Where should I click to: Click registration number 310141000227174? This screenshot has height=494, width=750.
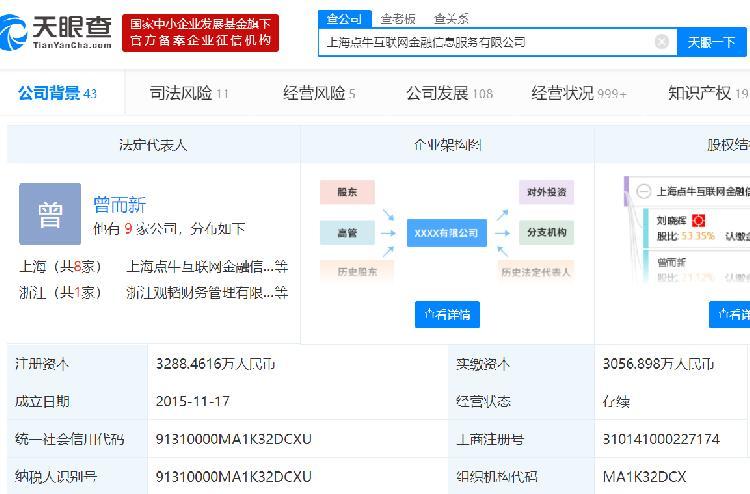[x=661, y=439]
